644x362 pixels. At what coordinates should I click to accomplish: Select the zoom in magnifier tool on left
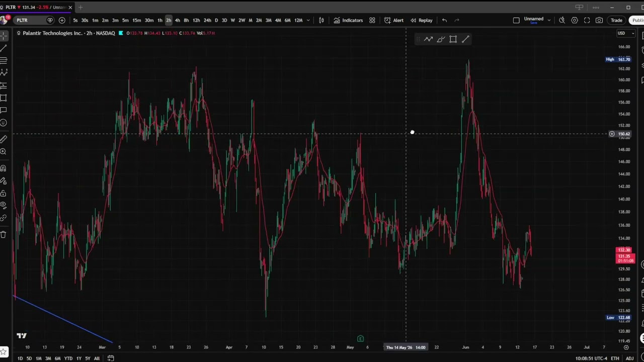click(3, 151)
